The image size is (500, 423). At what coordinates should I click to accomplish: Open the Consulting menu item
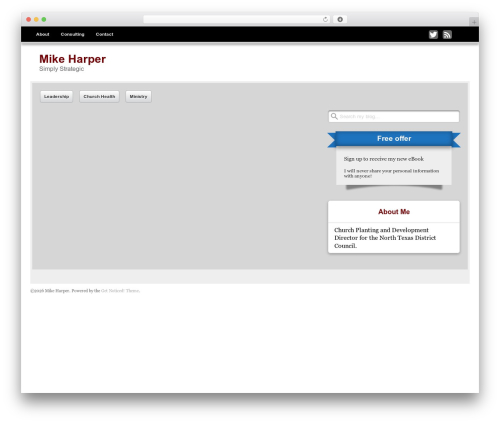(72, 34)
